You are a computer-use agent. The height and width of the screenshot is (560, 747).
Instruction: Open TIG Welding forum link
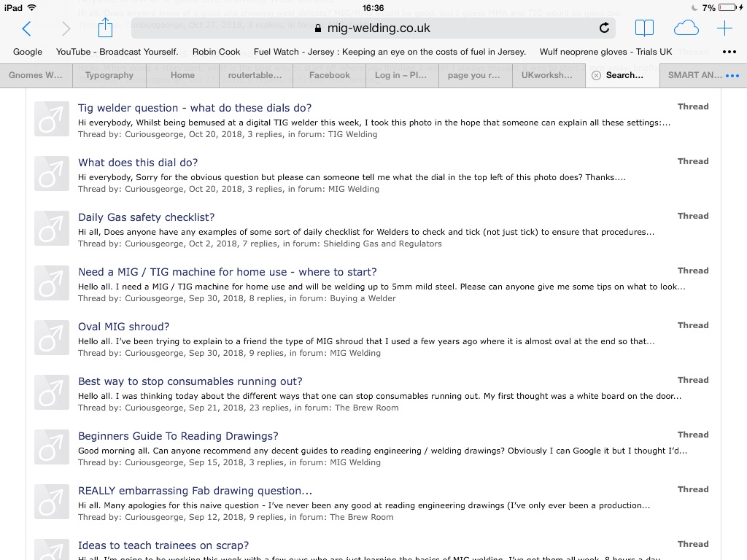(352, 135)
